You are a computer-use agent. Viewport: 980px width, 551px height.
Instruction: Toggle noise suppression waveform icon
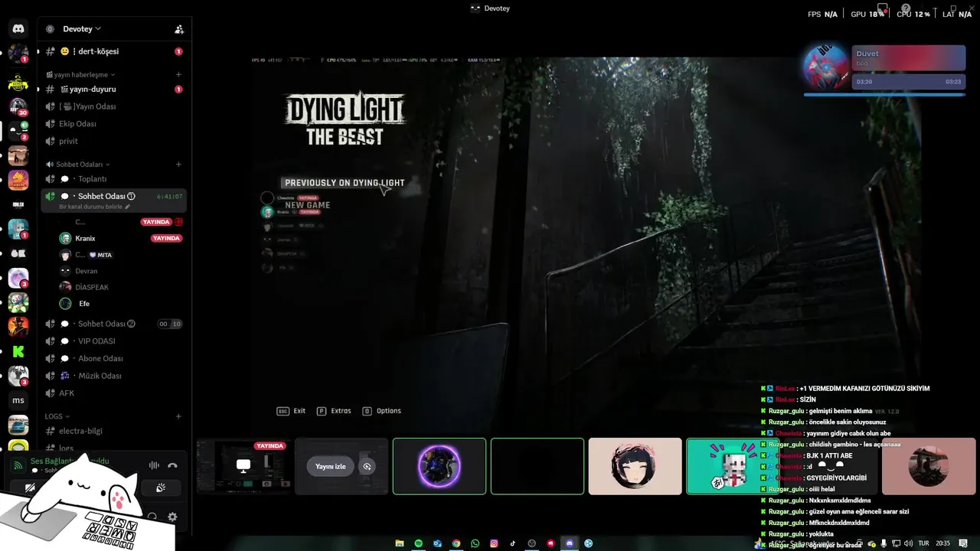154,465
